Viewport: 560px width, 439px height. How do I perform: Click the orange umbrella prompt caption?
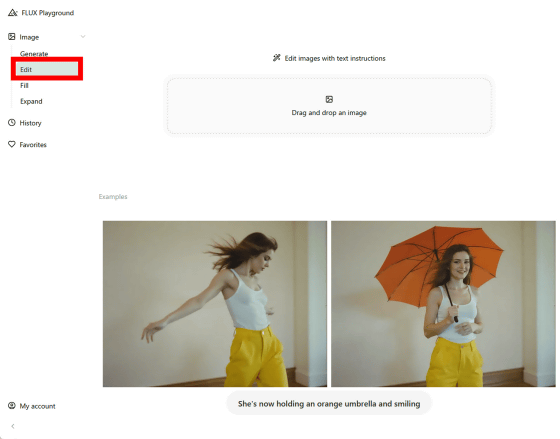tap(329, 404)
